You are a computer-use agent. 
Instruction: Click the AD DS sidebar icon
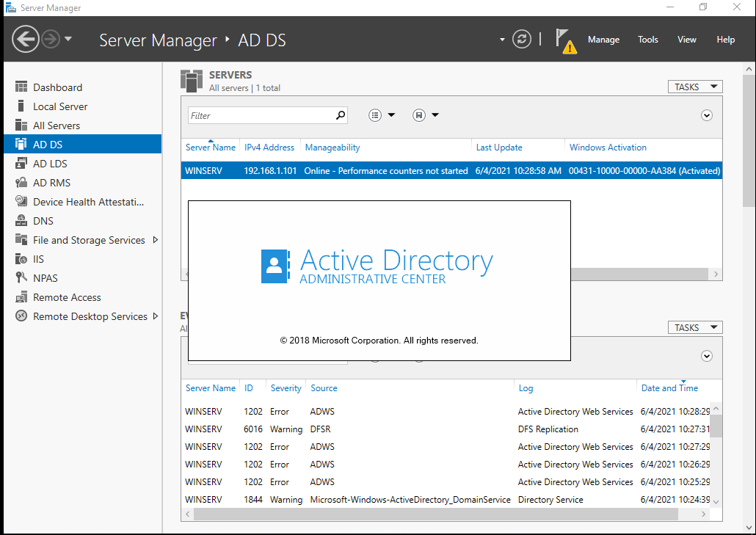pos(21,144)
